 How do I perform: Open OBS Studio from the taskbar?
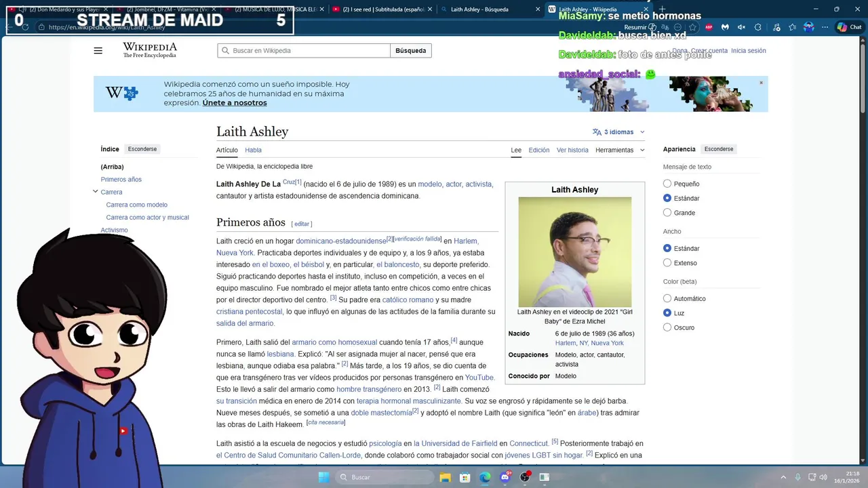[x=525, y=477]
